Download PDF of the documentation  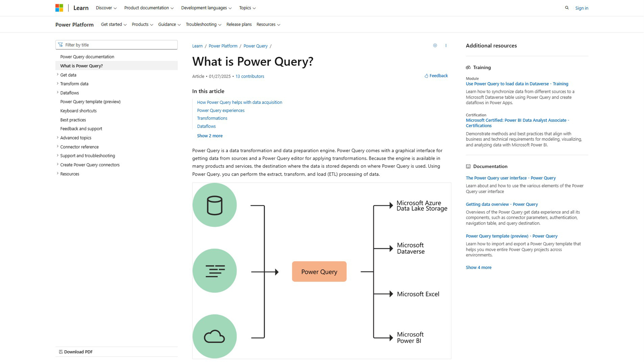(76, 352)
